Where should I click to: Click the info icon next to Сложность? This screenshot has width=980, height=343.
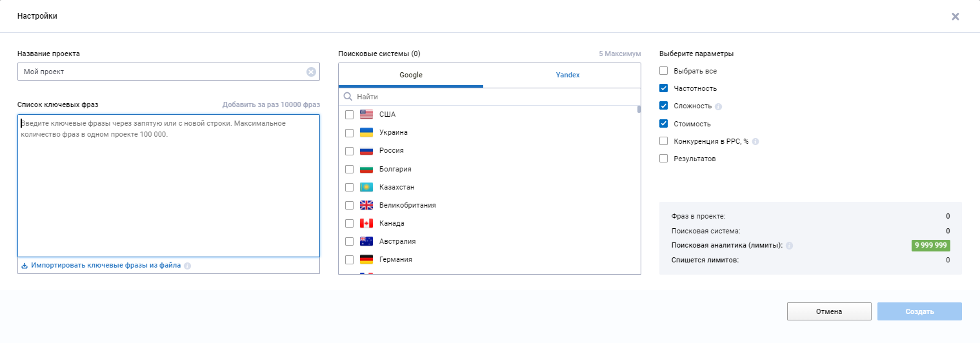click(x=719, y=106)
